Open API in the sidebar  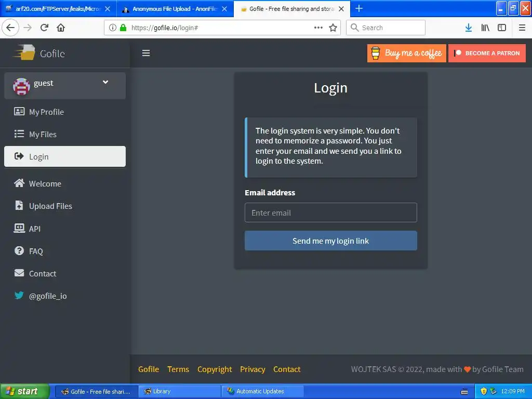[65, 229]
